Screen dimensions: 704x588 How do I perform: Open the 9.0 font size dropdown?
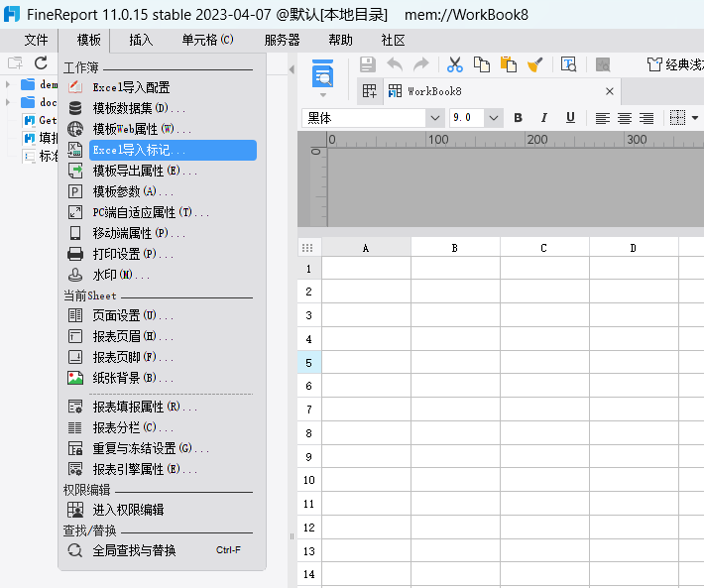pos(494,118)
